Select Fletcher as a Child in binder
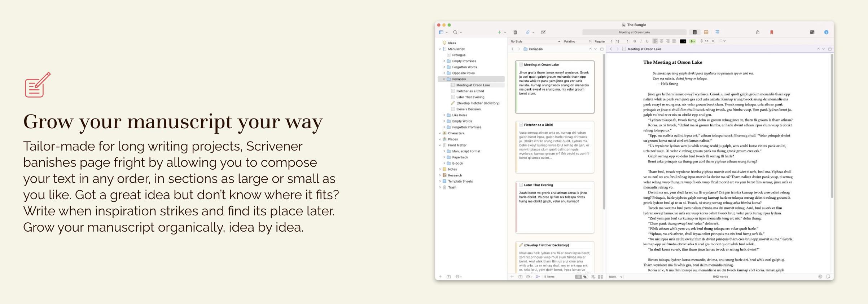 [x=470, y=91]
